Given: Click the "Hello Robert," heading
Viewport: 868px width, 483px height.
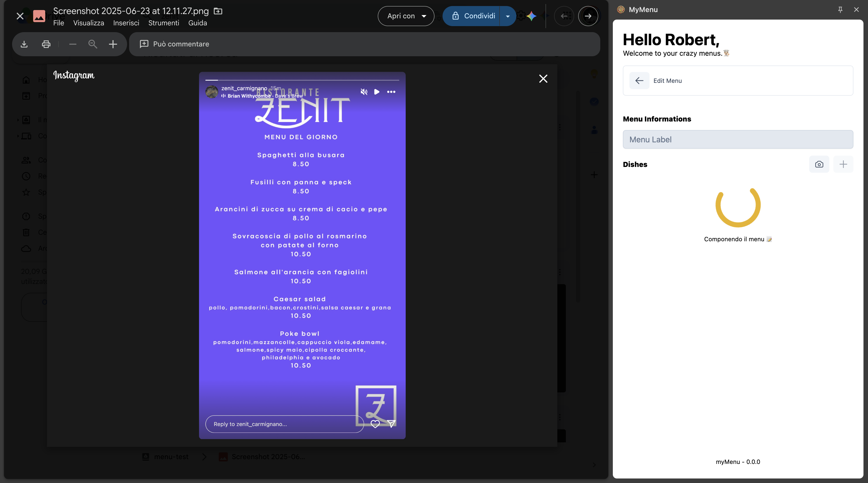Looking at the screenshot, I should click(x=671, y=40).
